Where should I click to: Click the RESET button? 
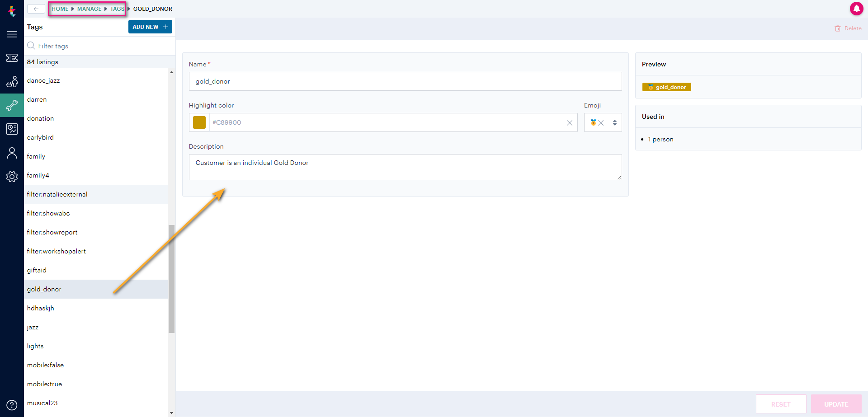coord(781,404)
